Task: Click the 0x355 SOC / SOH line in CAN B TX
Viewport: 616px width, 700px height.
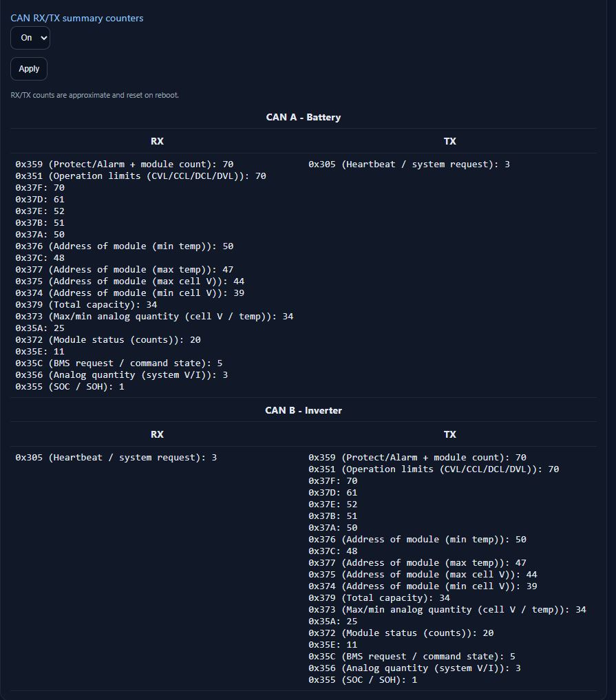Action: pos(362,679)
